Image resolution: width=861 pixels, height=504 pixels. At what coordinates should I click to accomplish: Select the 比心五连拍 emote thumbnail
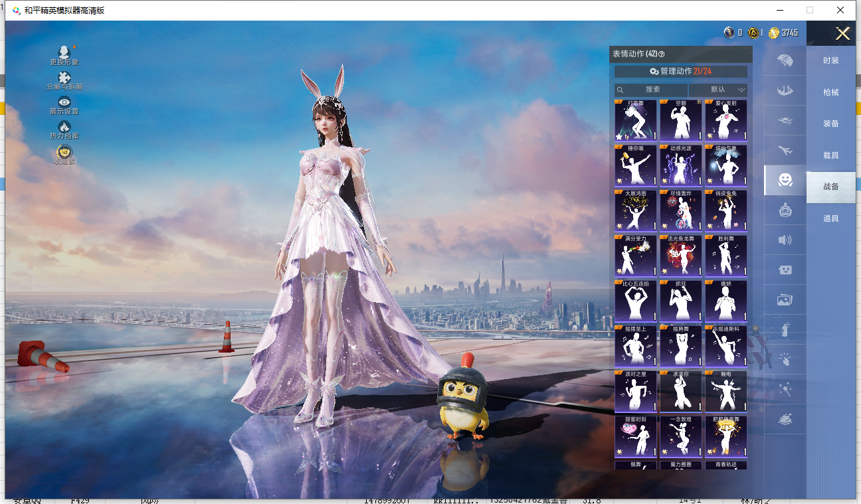click(635, 301)
